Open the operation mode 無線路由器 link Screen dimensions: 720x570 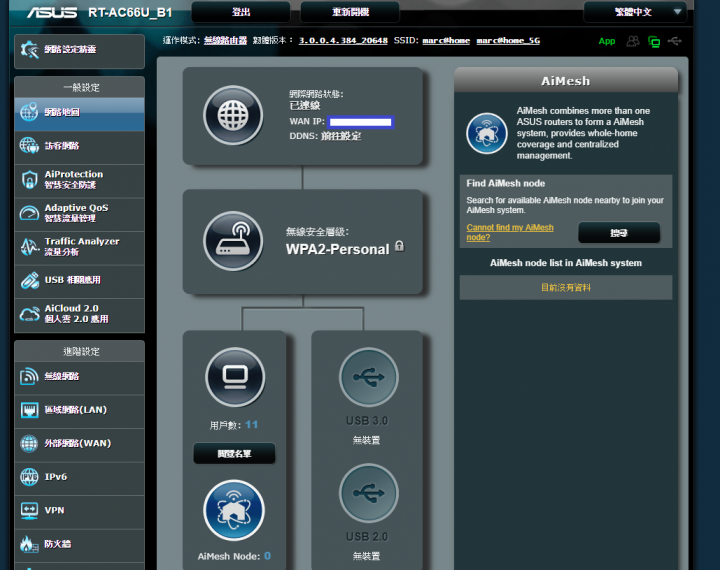225,40
